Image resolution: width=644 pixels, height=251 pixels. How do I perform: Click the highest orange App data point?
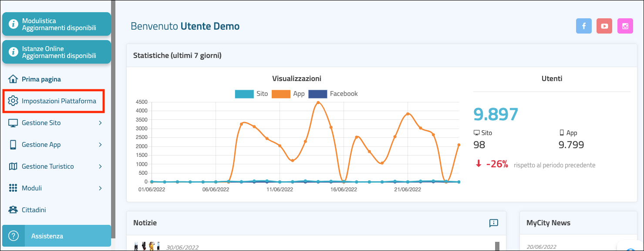tap(318, 103)
